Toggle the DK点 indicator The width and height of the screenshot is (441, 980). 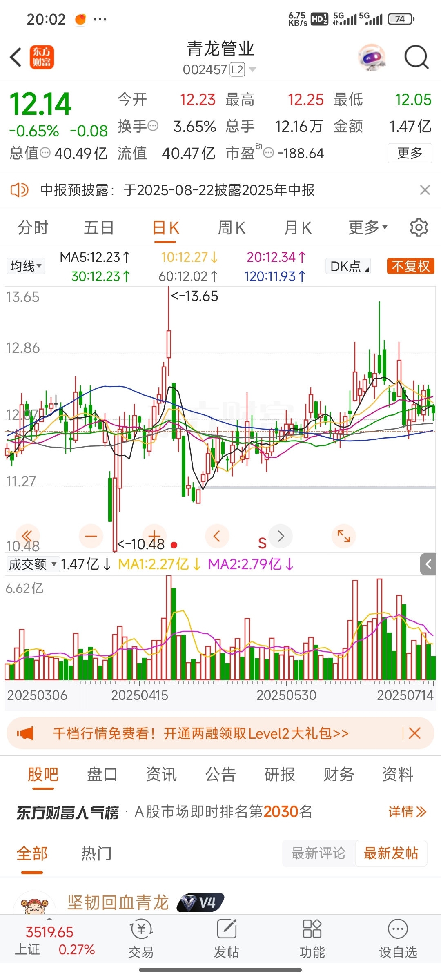pyautogui.click(x=348, y=266)
